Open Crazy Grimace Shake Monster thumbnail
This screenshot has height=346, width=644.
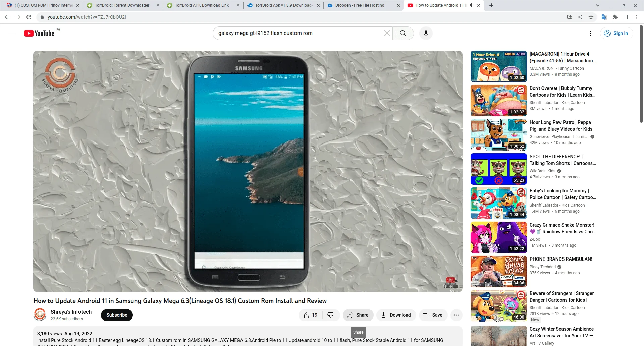498,237
